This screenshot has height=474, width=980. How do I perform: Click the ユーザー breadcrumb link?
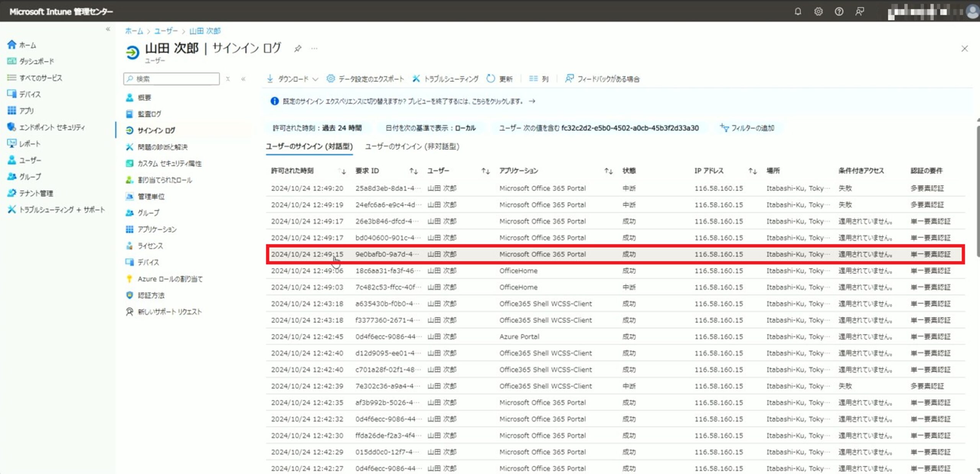tap(166, 31)
